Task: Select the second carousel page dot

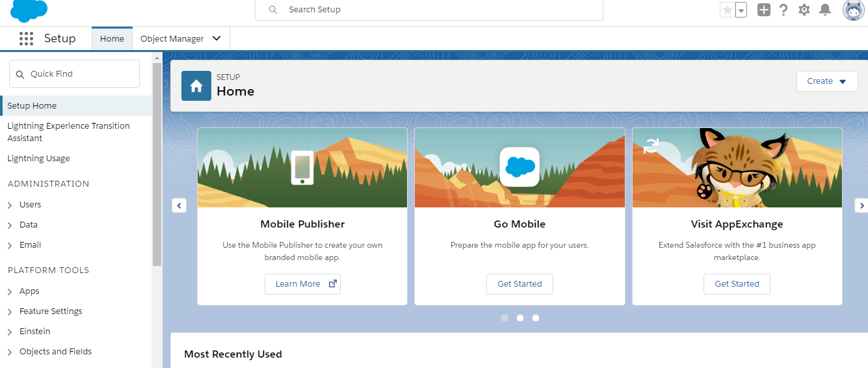Action: coord(520,318)
